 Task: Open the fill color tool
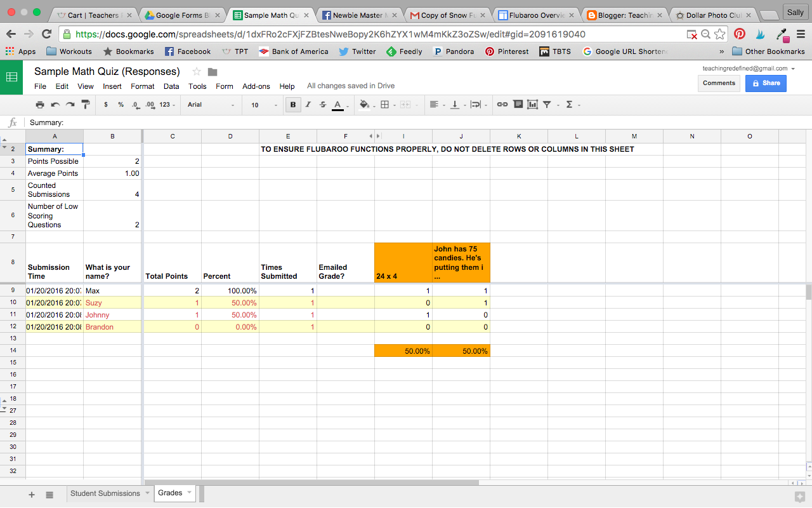(x=364, y=104)
